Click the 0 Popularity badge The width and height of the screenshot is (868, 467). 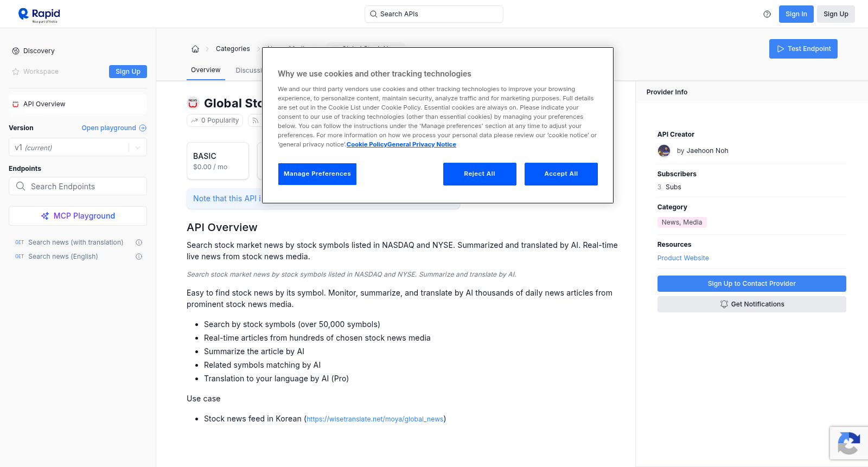pyautogui.click(x=215, y=120)
